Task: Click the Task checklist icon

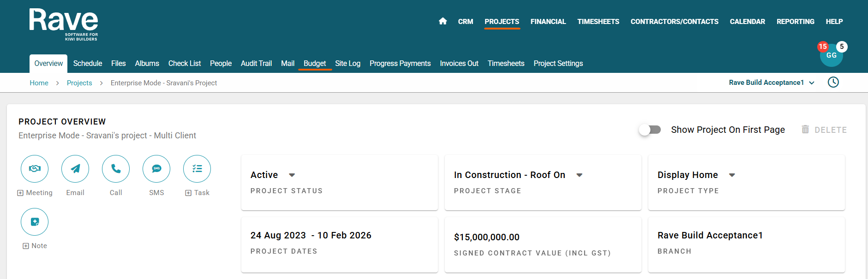Action: 197,169
